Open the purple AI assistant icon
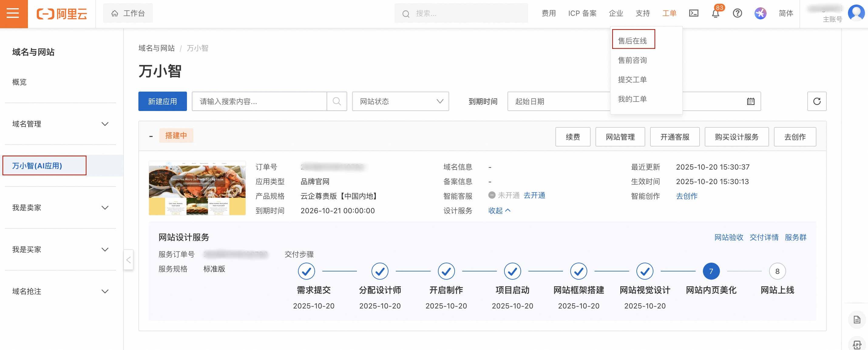 coord(760,13)
